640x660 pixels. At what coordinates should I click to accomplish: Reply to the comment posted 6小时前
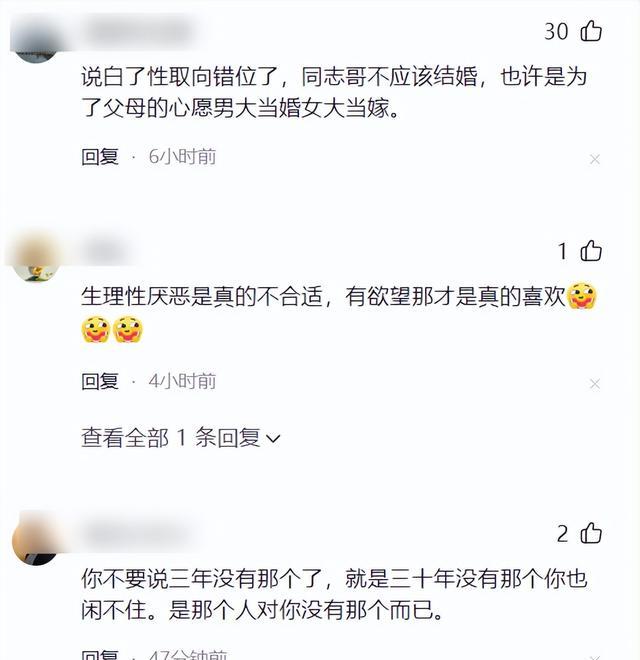(x=100, y=157)
